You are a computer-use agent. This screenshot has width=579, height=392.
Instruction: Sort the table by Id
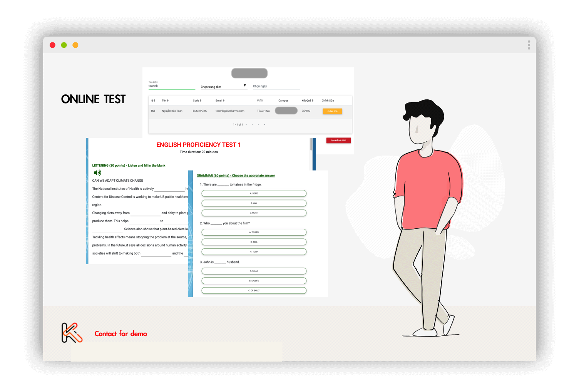[x=153, y=101]
